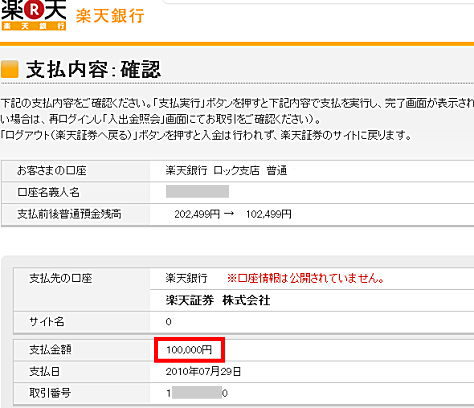The image size is (474, 408).
Task: Click the お客さまの口座 row label
Action: pos(52,171)
